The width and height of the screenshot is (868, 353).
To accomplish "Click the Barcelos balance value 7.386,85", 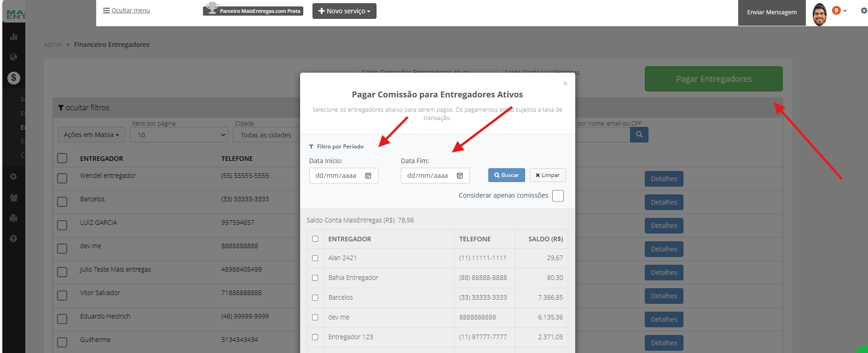I will click(550, 297).
